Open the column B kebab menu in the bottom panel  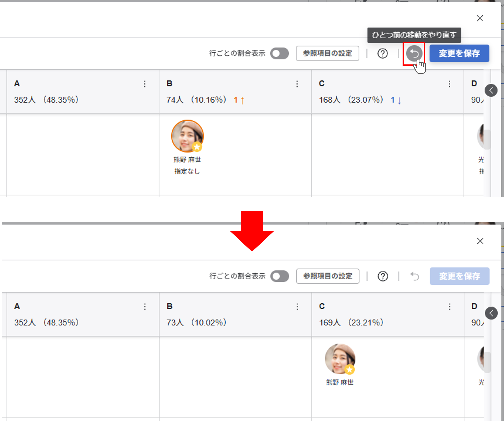tap(297, 307)
